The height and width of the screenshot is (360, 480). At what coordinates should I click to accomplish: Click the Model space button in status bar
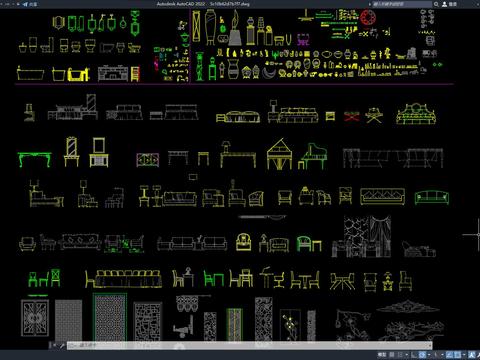(382, 355)
